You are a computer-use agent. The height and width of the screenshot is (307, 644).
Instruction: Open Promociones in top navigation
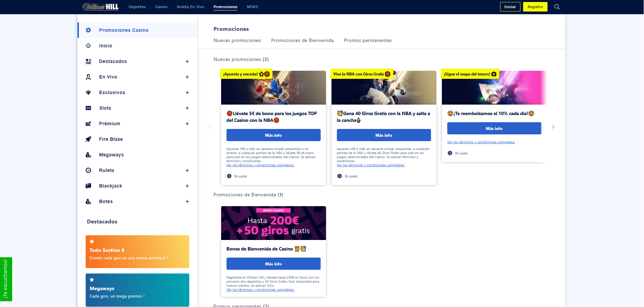pyautogui.click(x=226, y=7)
